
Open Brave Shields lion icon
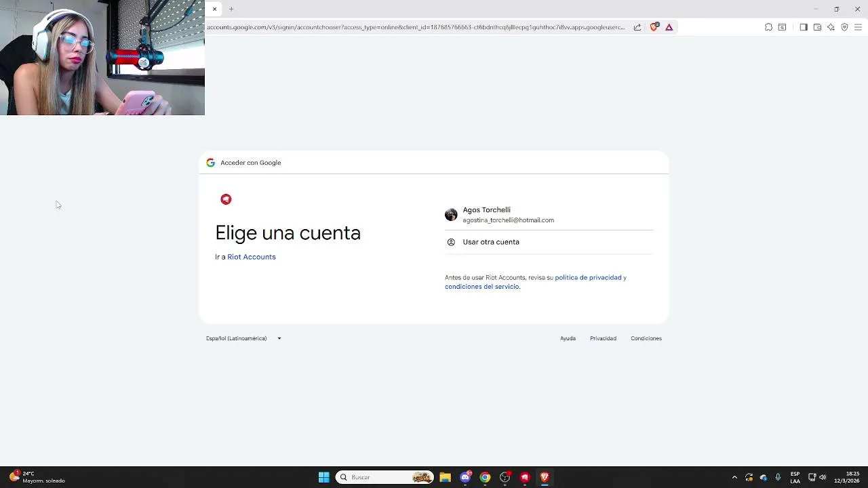654,27
